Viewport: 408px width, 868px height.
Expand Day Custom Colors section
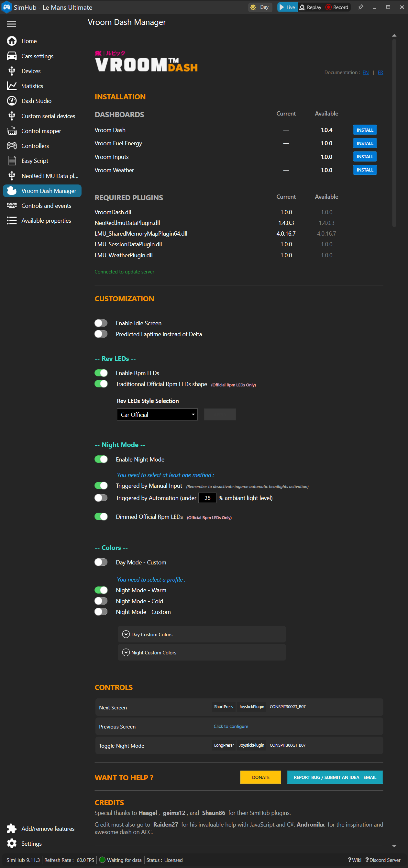coord(126,634)
